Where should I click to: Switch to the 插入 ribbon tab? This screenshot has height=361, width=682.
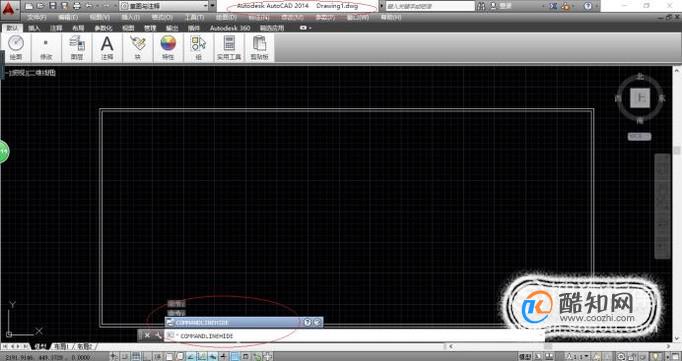34,28
